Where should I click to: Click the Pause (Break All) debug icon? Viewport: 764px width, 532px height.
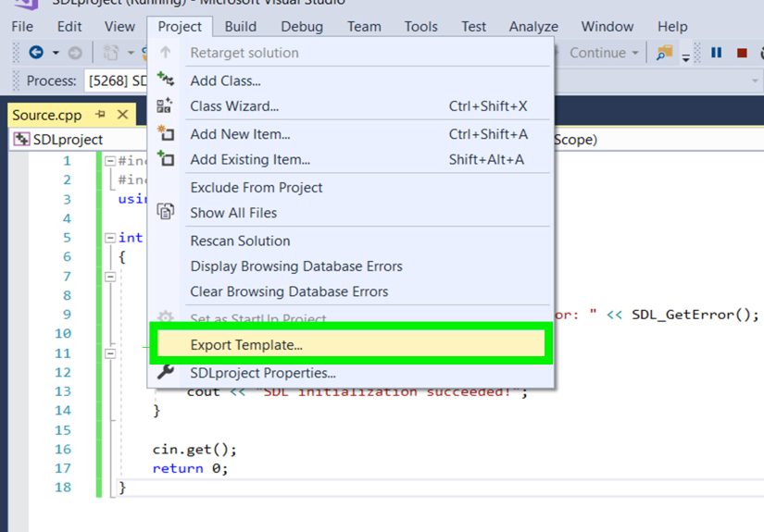point(716,52)
